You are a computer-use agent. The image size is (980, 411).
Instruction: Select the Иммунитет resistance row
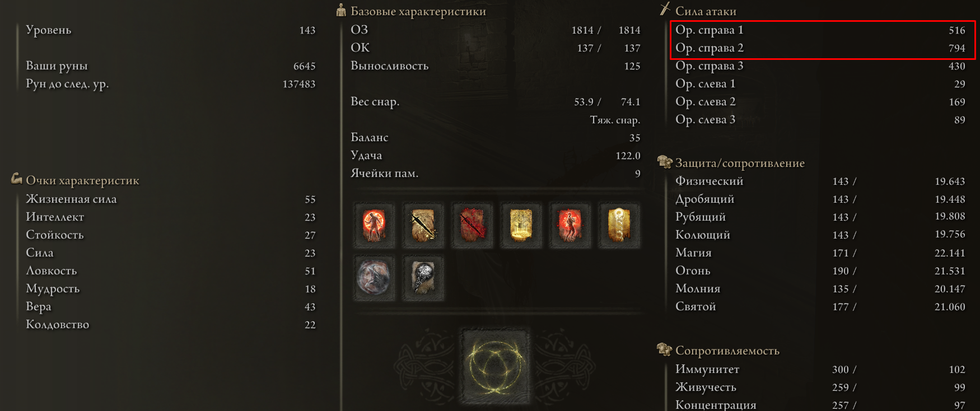pyautogui.click(x=820, y=370)
